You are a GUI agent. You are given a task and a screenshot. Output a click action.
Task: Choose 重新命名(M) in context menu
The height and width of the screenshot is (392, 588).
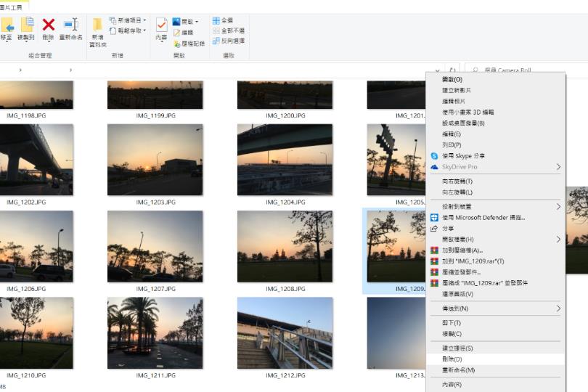point(495,370)
